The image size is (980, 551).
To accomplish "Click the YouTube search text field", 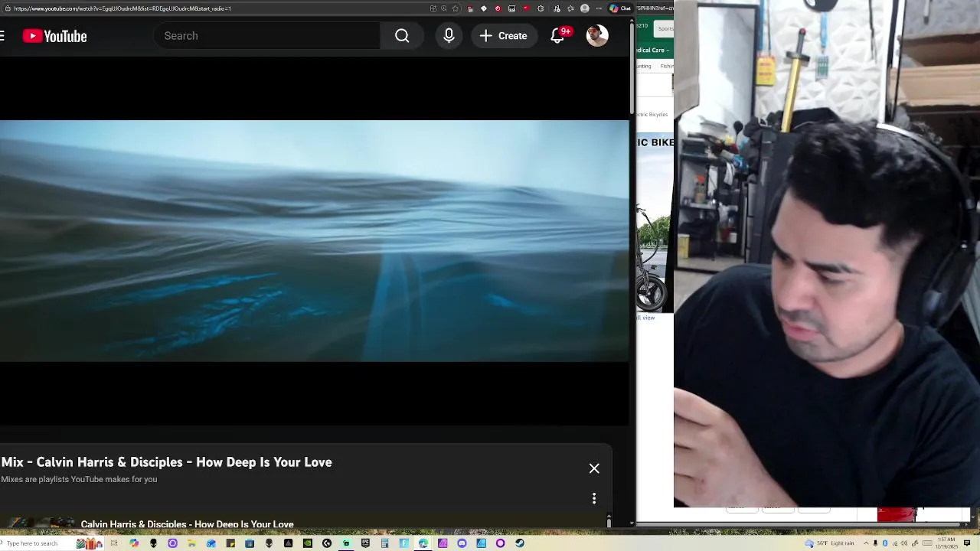I will (266, 36).
